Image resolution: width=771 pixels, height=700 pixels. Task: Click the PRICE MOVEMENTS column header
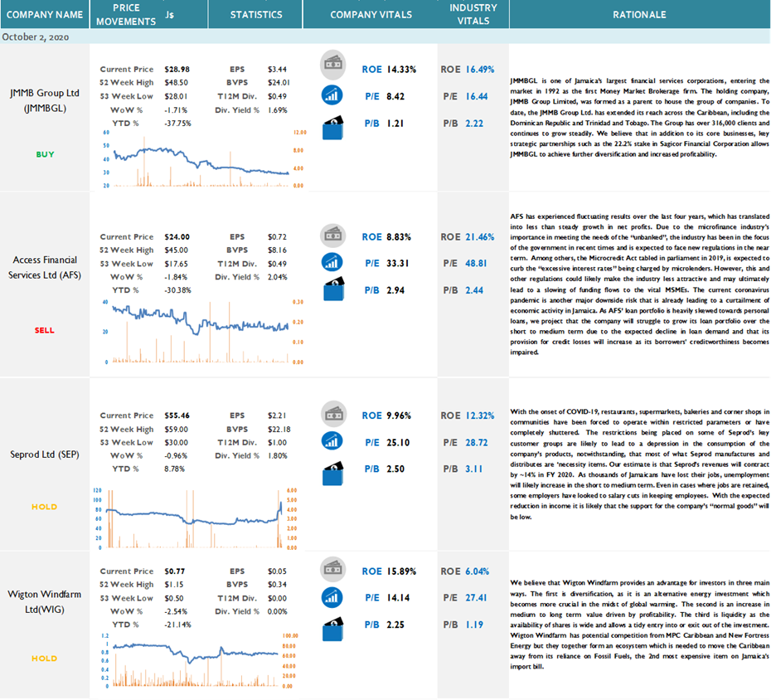[126, 15]
